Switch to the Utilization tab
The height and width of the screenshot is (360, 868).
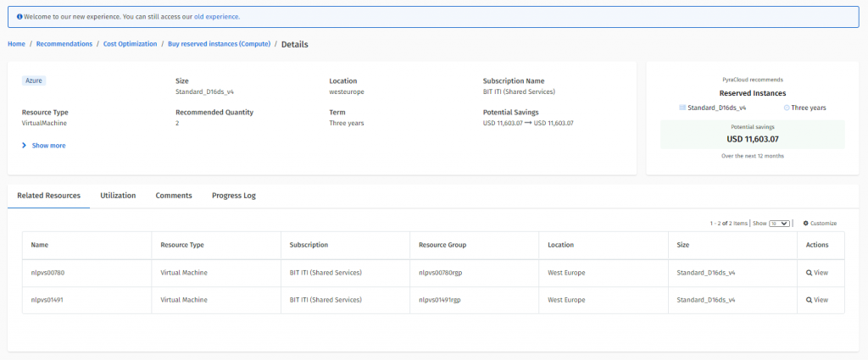point(118,196)
